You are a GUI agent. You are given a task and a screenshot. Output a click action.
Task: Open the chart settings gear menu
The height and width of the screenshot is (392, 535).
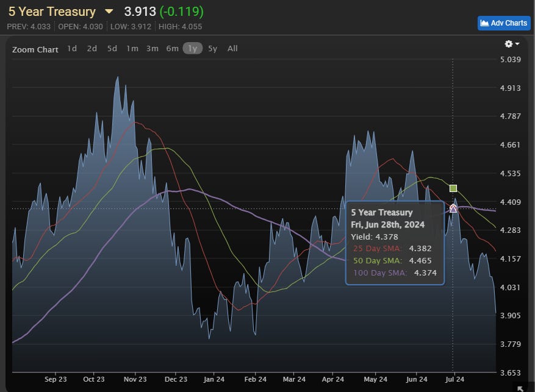point(512,44)
